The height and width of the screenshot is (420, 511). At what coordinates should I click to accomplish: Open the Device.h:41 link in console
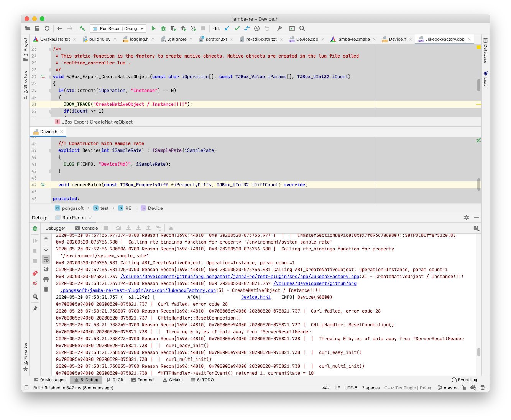256,297
